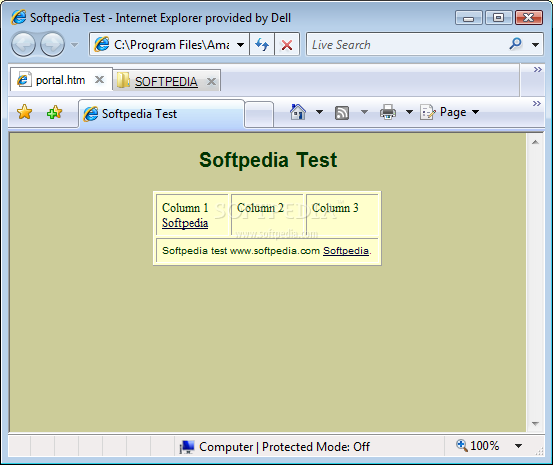This screenshot has height=465, width=553.
Task: Click the RSS feeds icon
Action: coord(342,113)
